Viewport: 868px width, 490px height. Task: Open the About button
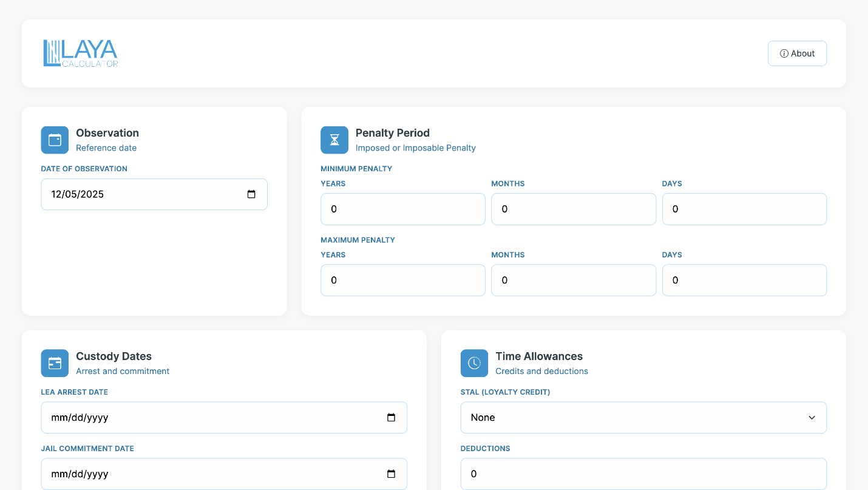pyautogui.click(x=797, y=53)
